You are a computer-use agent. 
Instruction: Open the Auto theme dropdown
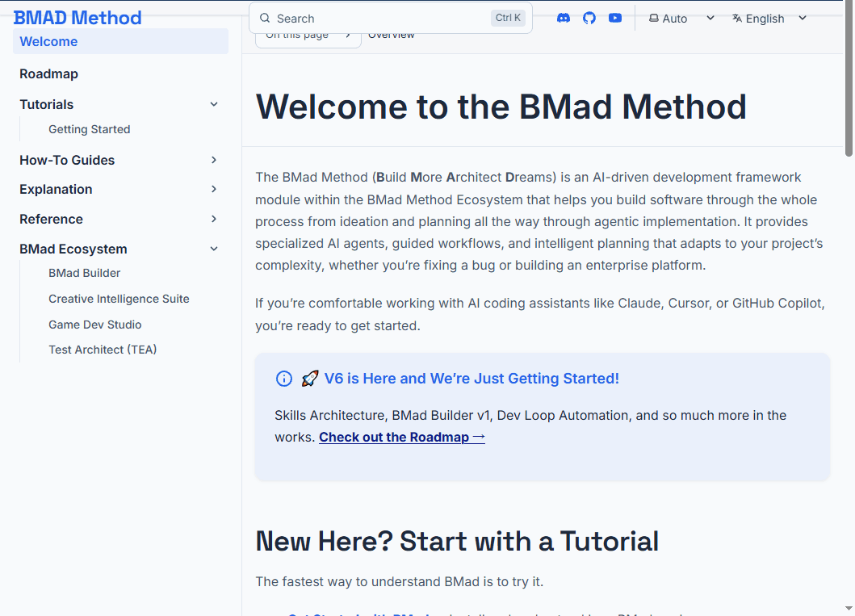[x=681, y=19]
